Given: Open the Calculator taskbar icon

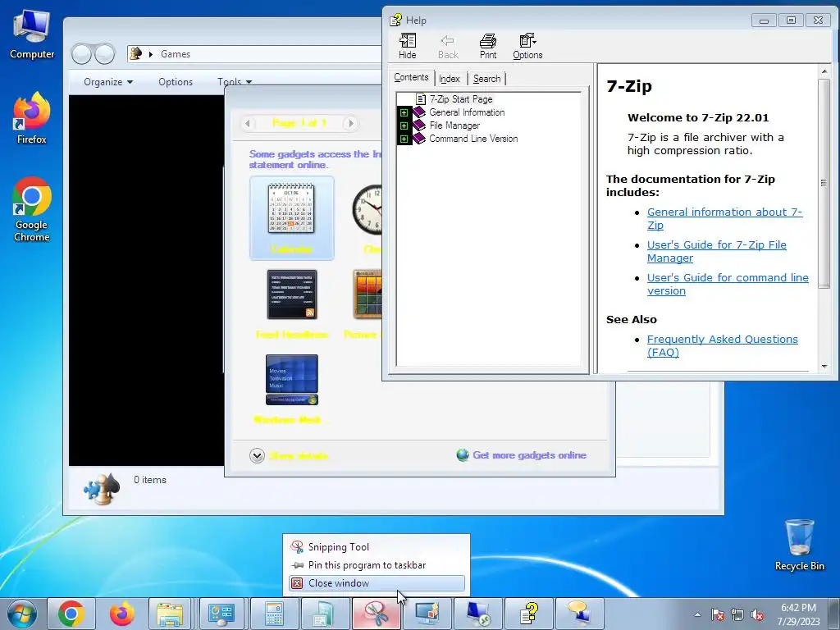Looking at the screenshot, I should tap(274, 614).
